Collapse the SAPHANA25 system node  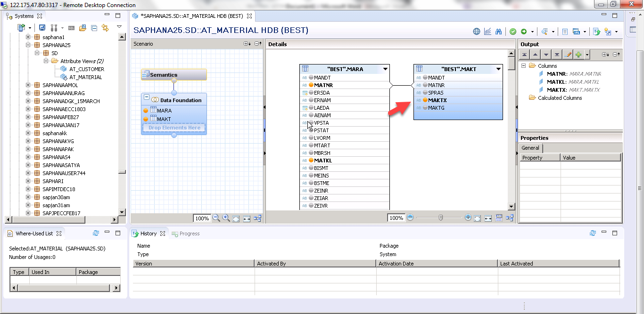coord(28,45)
